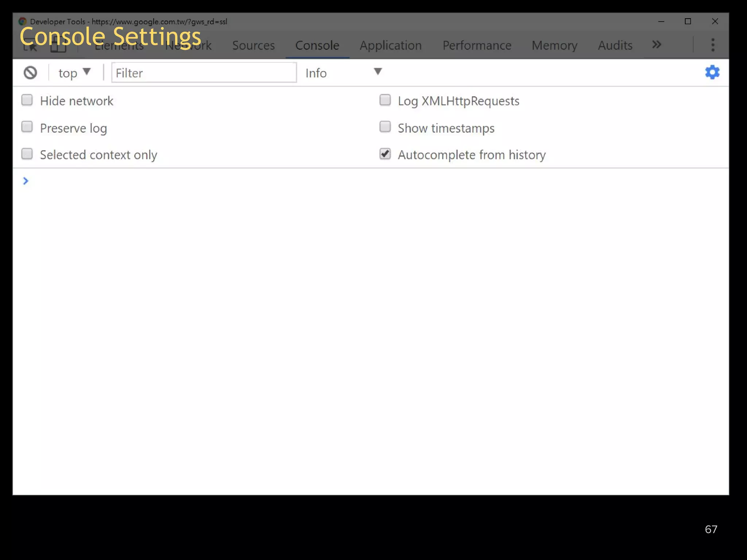Open the Info log level dropdown
Viewport: 747px width, 560px height.
click(x=344, y=73)
